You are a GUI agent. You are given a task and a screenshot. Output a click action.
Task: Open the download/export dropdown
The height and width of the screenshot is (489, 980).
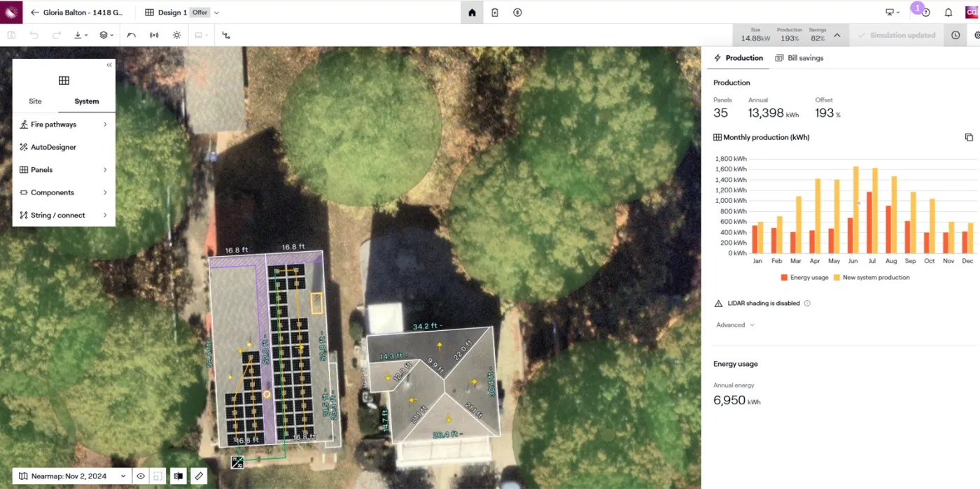tap(81, 35)
